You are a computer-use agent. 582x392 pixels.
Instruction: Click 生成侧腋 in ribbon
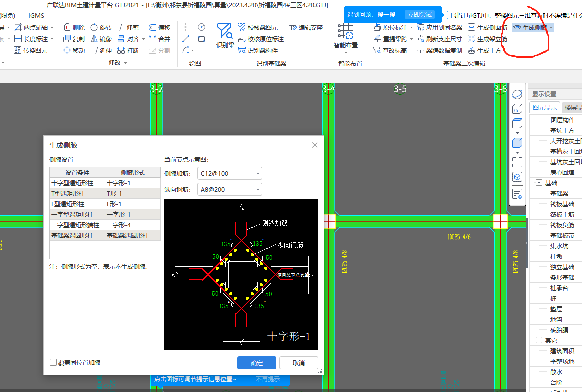pos(530,28)
